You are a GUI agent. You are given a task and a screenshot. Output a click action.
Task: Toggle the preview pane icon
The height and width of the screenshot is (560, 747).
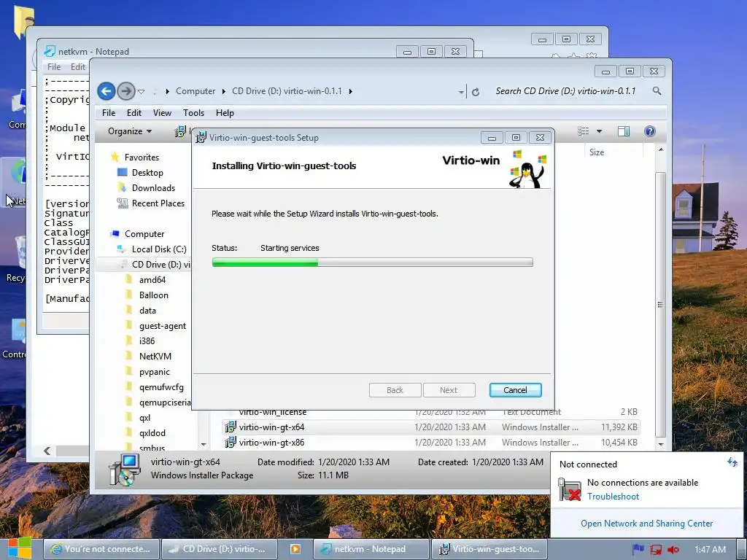[x=624, y=131]
